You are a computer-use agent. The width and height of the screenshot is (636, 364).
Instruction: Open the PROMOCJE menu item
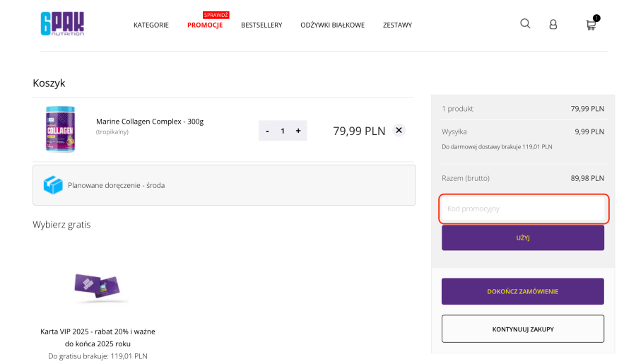(205, 25)
